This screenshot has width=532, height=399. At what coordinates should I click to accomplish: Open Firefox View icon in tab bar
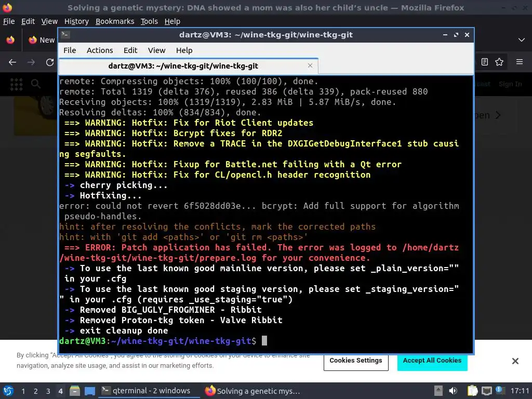click(10, 39)
